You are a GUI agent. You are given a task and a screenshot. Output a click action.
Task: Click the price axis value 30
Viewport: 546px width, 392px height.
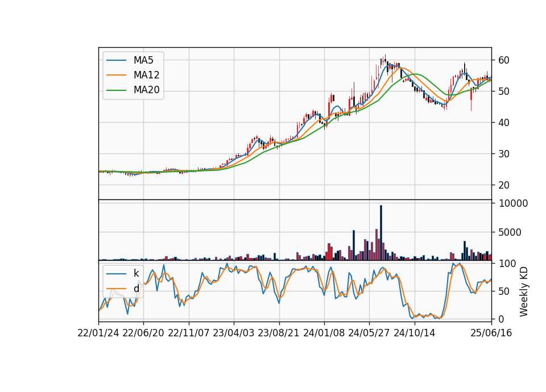[504, 154]
